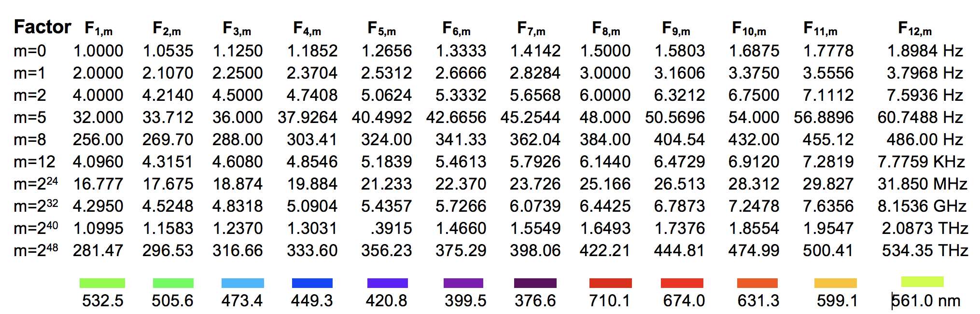Image resolution: width=980 pixels, height=314 pixels.
Task: Click the value 7.5936 Hz
Action: tap(925, 95)
